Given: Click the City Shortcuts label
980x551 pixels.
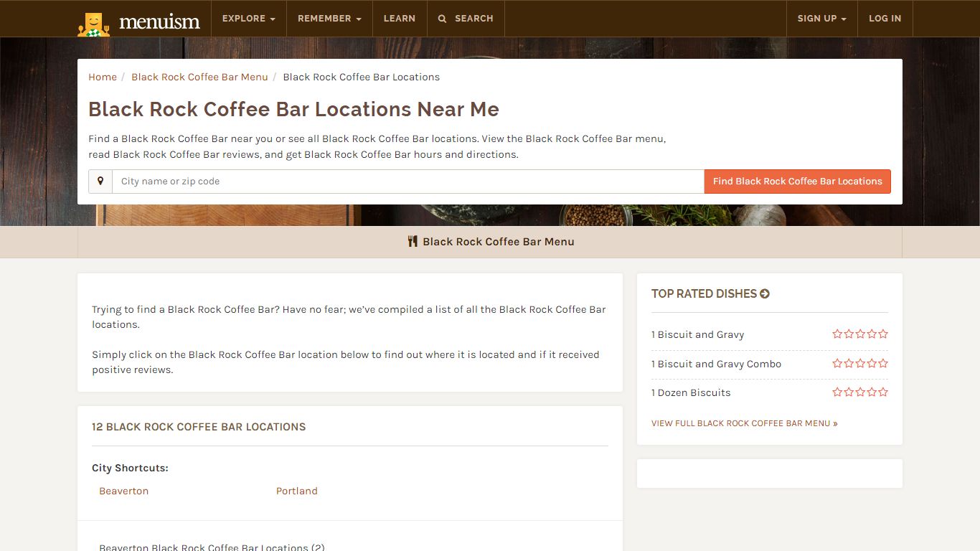Looking at the screenshot, I should (x=130, y=468).
